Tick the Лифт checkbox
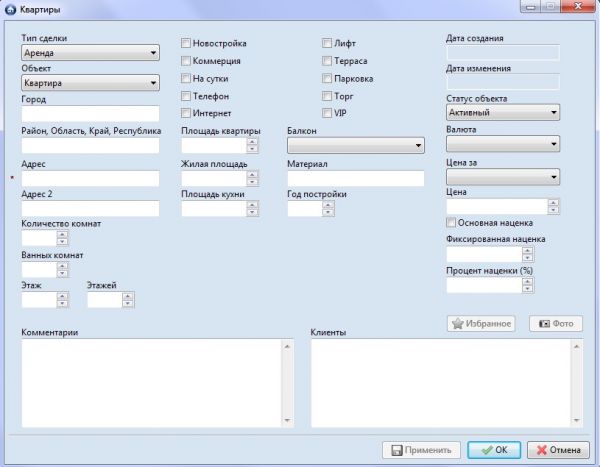600x467 pixels. pos(327,43)
